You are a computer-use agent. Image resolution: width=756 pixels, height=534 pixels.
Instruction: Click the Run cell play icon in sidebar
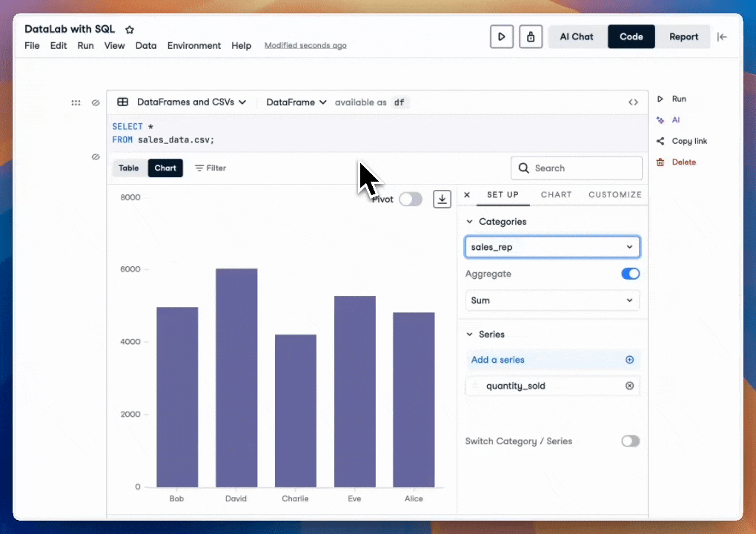[x=660, y=99]
